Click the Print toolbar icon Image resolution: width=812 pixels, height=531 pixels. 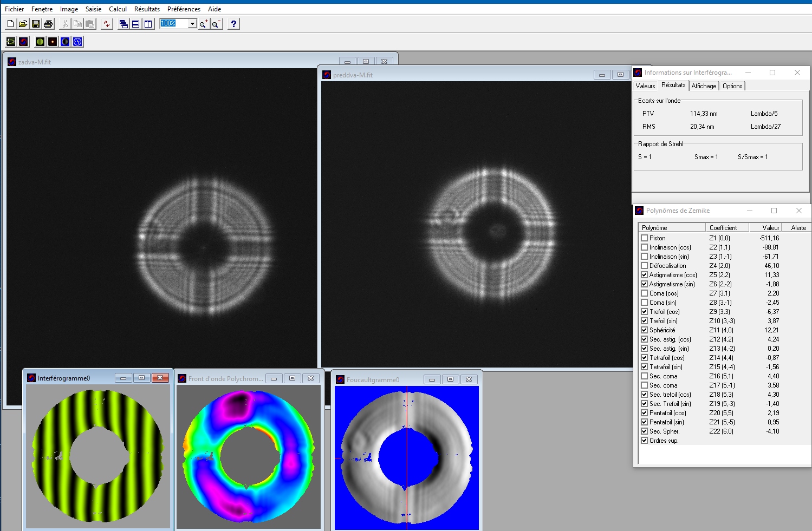(48, 24)
